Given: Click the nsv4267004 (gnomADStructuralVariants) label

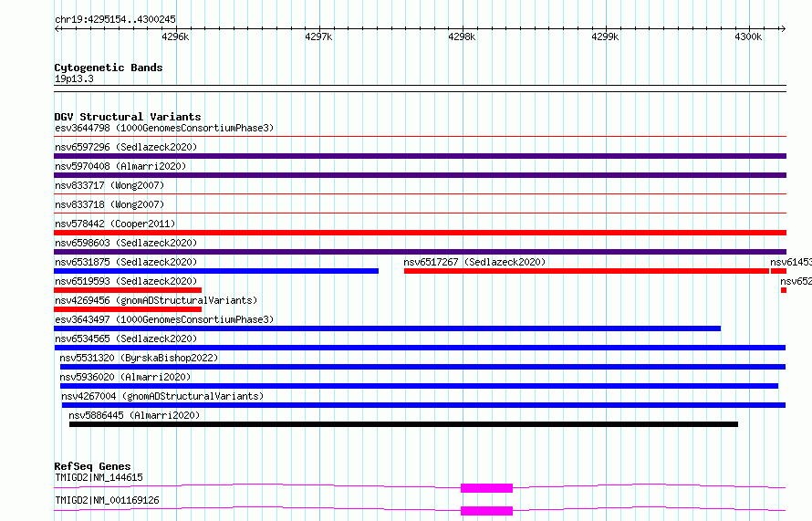Looking at the screenshot, I should tap(162, 396).
